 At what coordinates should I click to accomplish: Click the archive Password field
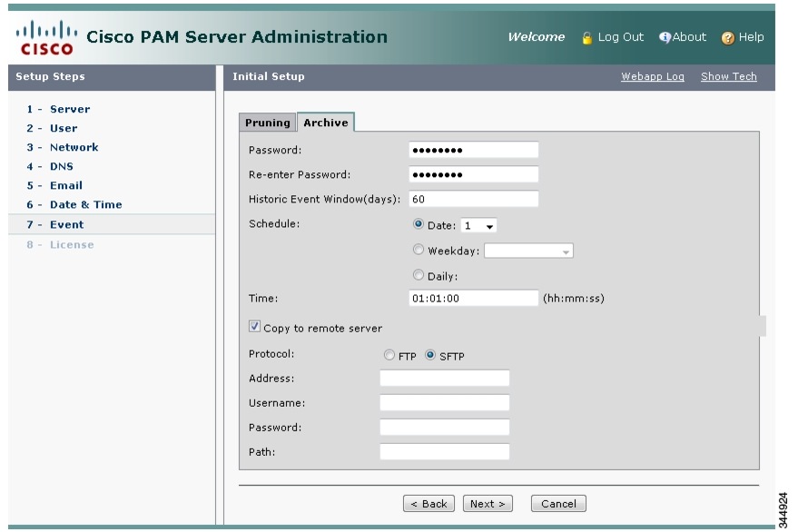coord(473,150)
